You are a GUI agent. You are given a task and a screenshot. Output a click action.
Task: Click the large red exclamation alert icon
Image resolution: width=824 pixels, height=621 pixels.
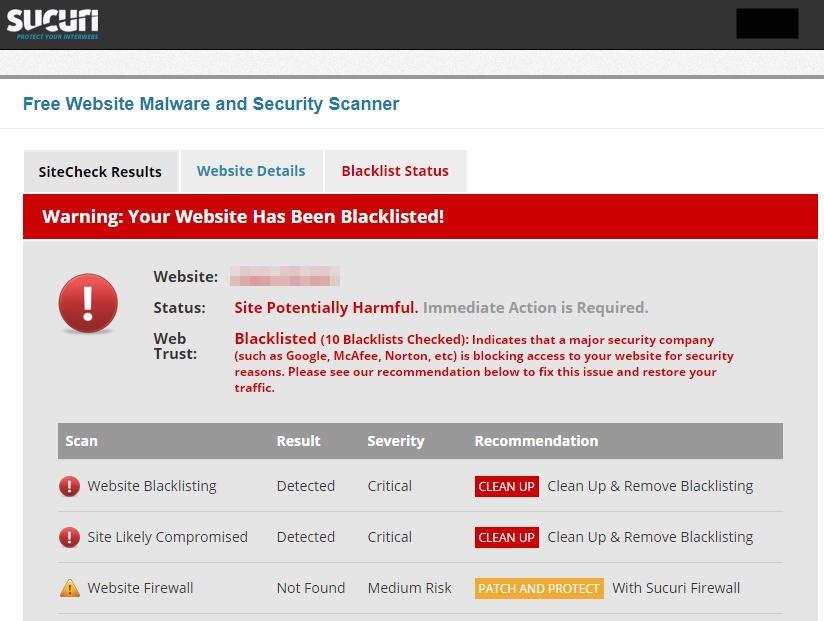tap(88, 303)
